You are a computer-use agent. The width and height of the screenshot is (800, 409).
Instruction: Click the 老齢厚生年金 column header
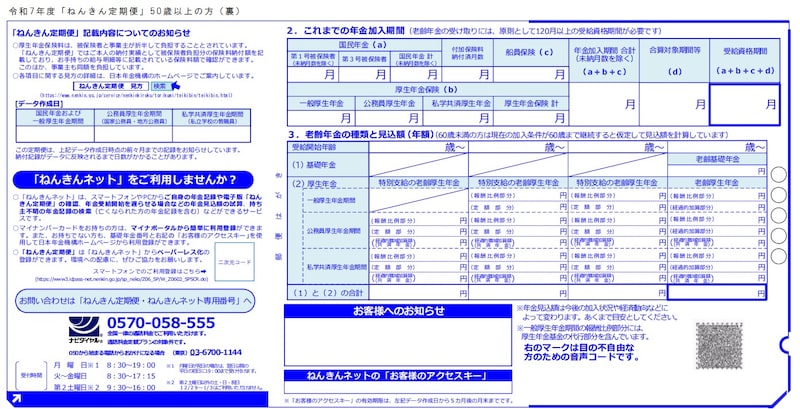[x=717, y=183]
